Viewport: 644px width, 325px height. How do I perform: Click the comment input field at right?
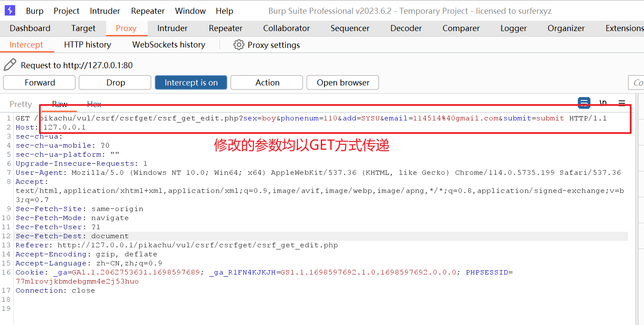(x=636, y=82)
